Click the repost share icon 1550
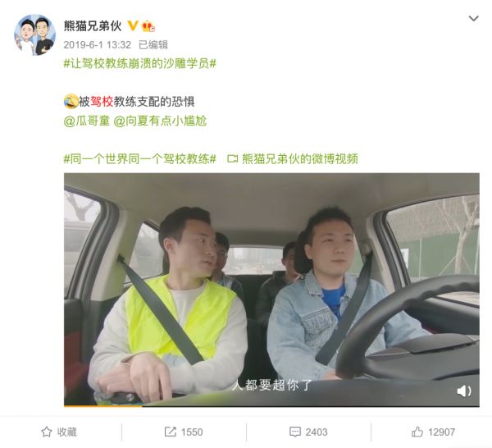This screenshot has height=448, width=492. coord(171,432)
